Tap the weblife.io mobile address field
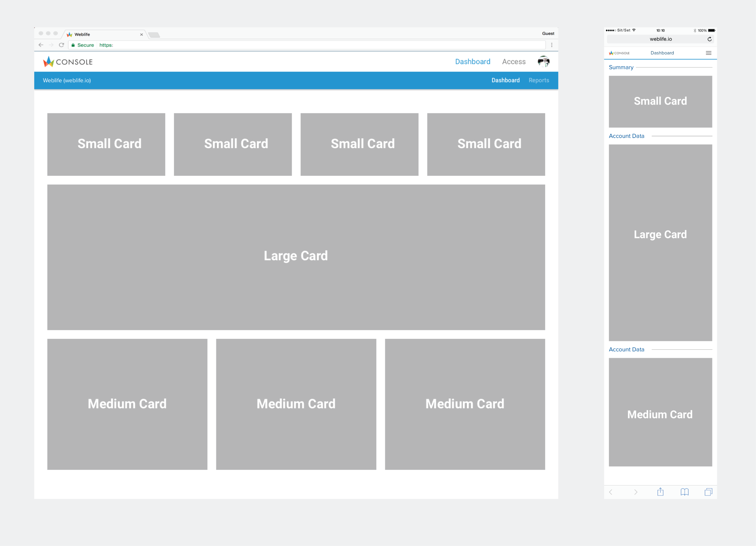This screenshot has height=546, width=756. point(660,39)
